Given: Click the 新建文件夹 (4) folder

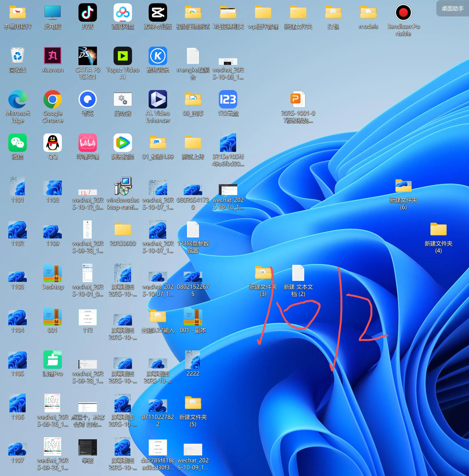Looking at the screenshot, I should point(438,229).
